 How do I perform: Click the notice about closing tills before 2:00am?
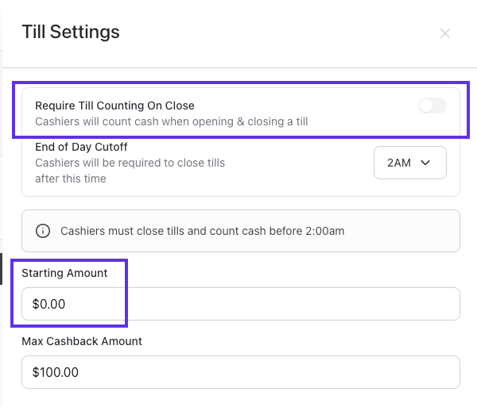point(202,231)
